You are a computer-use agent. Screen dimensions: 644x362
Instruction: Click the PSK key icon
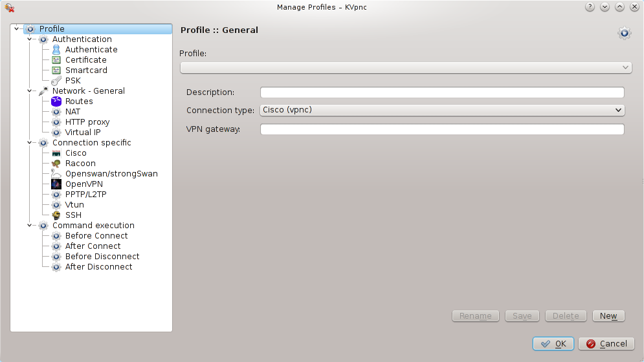click(x=56, y=81)
